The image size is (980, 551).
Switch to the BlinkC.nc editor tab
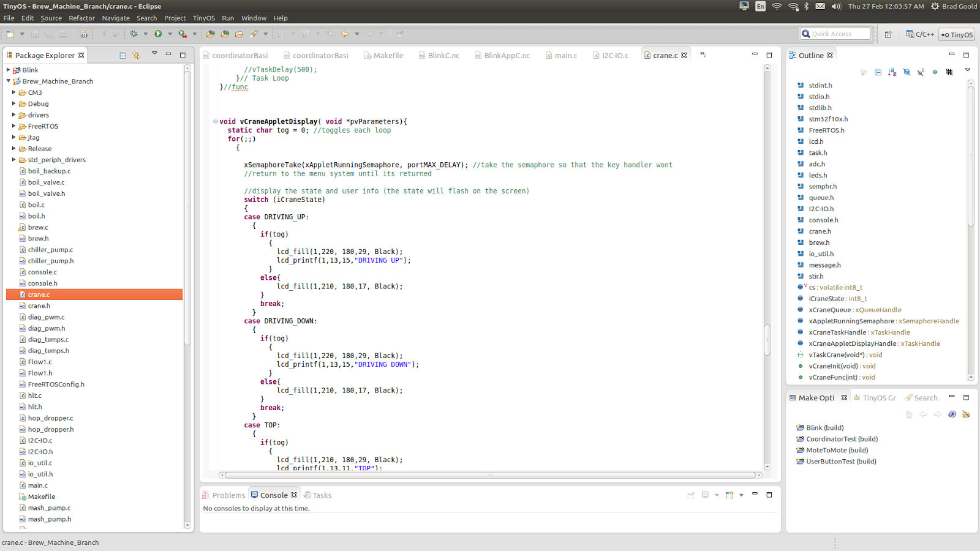(439, 55)
